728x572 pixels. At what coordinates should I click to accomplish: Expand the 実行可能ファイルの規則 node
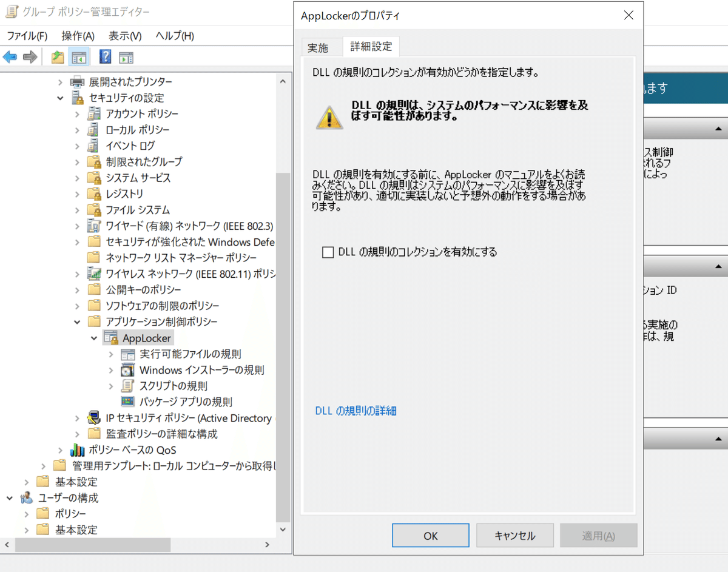point(110,354)
